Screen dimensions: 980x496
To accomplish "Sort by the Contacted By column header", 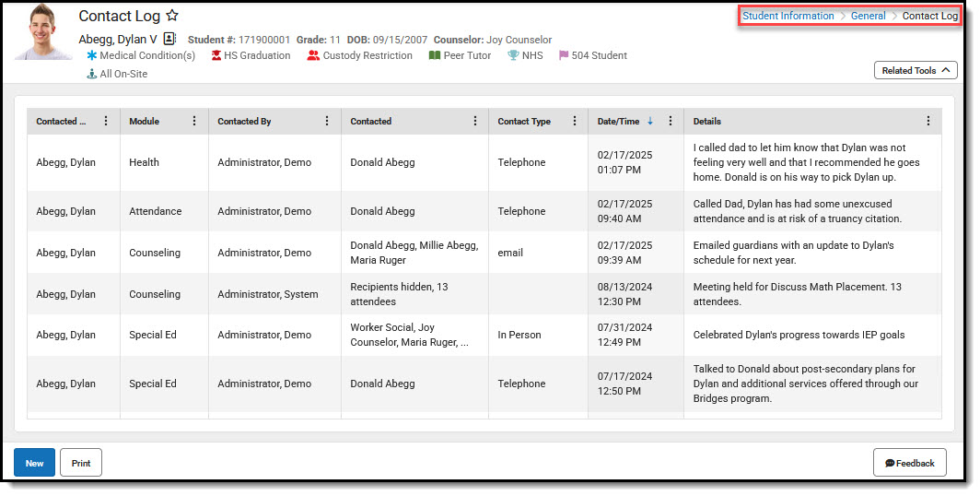I will click(244, 122).
